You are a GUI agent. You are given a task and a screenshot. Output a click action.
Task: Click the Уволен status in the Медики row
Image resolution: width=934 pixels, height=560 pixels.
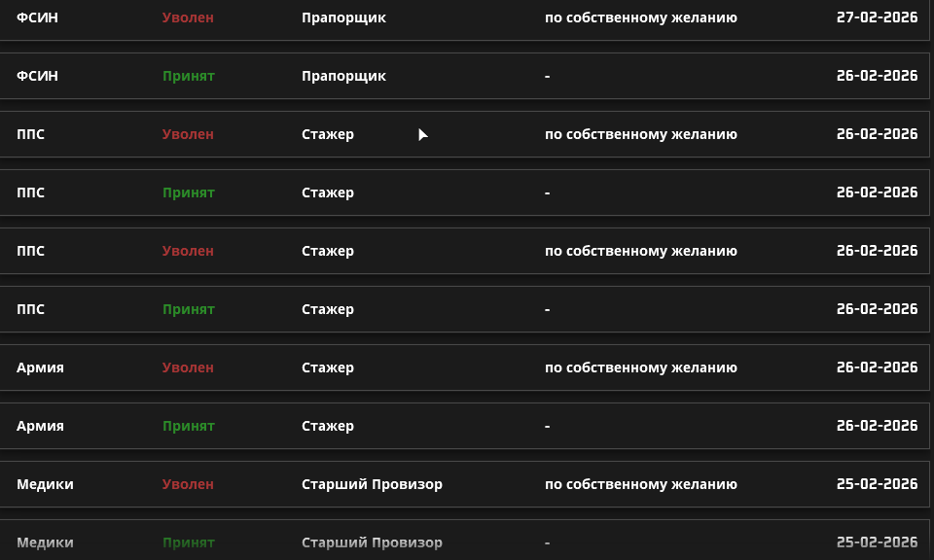click(188, 483)
